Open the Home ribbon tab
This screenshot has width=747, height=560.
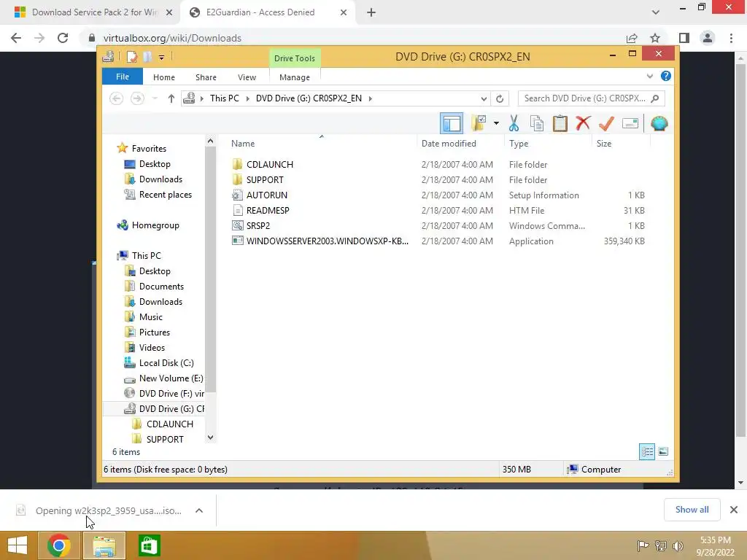click(x=164, y=77)
